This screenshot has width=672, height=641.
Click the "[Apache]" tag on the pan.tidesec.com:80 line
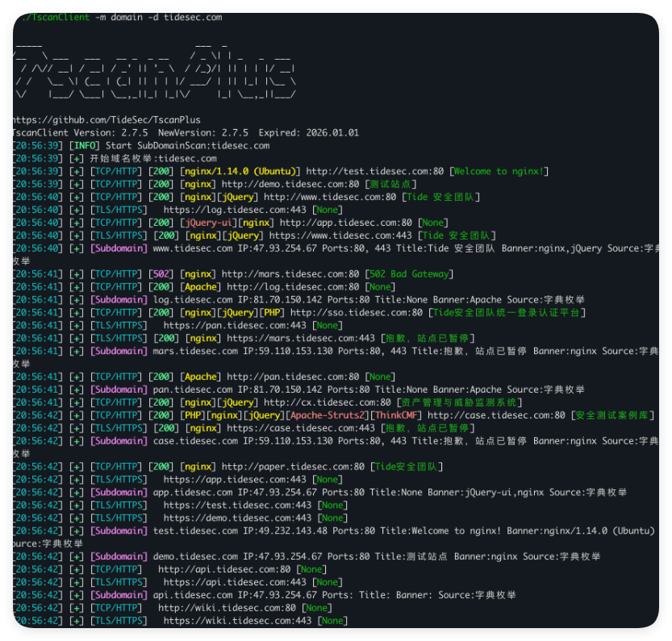201,377
